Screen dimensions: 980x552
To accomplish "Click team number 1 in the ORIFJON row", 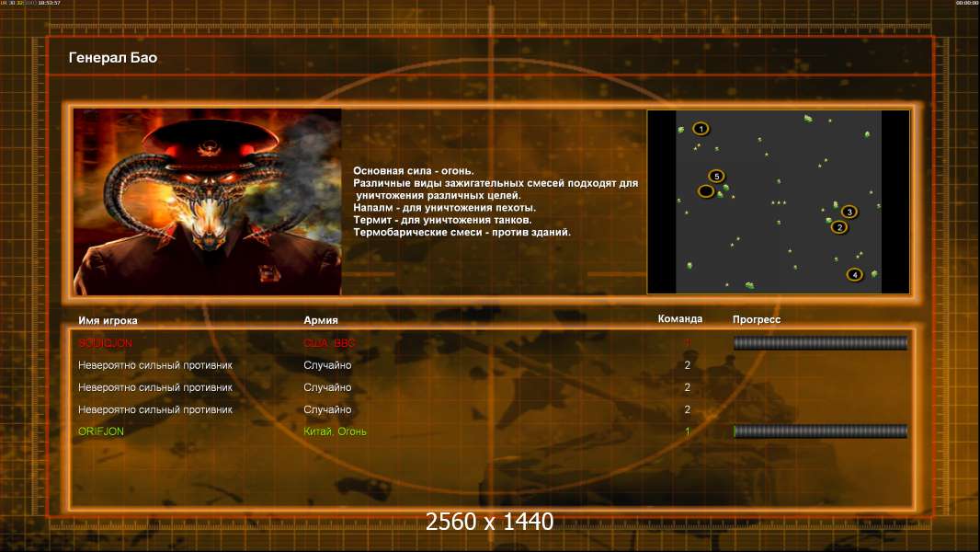I will [x=688, y=431].
